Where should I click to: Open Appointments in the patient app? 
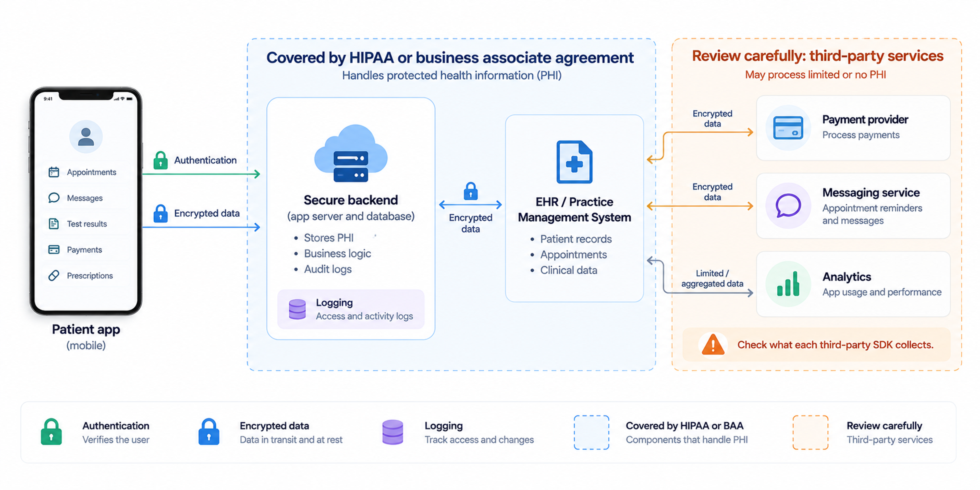pos(86,172)
